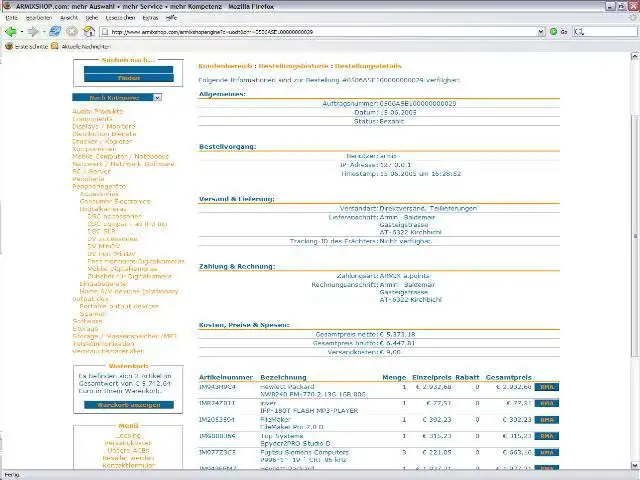Open the 'Displays / Monitore' category

point(104,127)
